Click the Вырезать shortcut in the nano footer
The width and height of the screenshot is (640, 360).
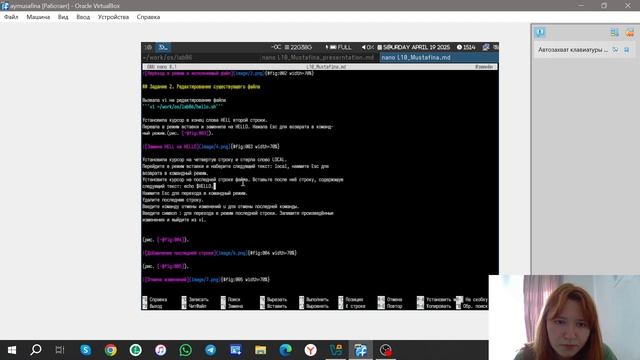pyautogui.click(x=273, y=299)
